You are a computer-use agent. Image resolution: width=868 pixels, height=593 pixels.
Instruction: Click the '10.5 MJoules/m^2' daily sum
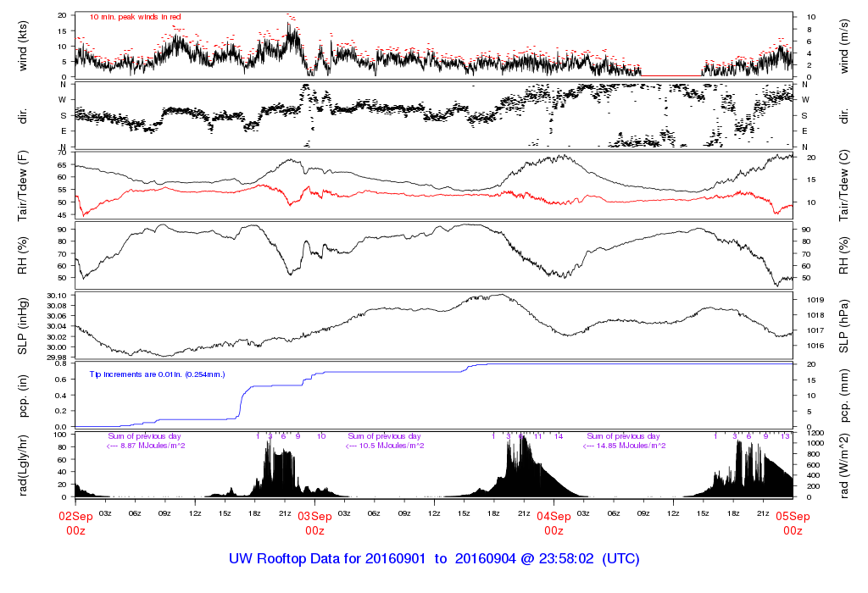[392, 446]
